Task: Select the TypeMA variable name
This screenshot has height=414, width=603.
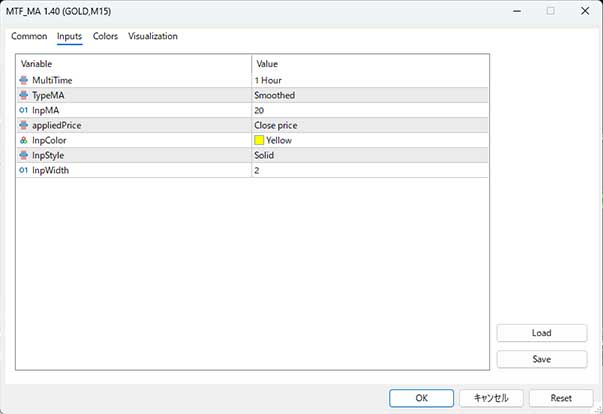Action: pyautogui.click(x=48, y=95)
